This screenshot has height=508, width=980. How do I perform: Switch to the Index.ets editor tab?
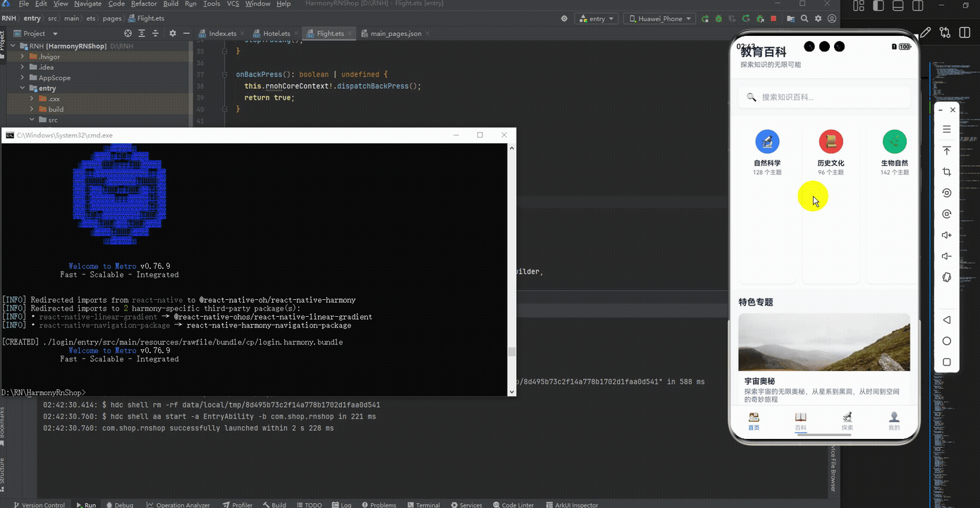pyautogui.click(x=218, y=33)
